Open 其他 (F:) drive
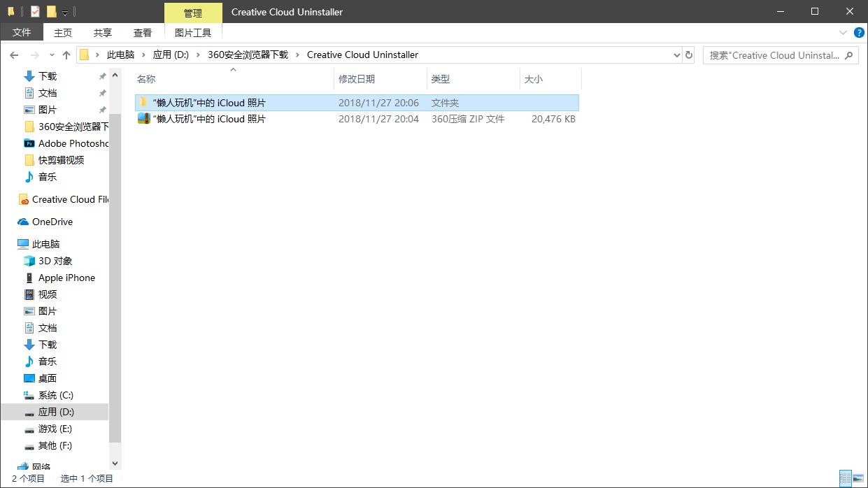 tap(55, 445)
